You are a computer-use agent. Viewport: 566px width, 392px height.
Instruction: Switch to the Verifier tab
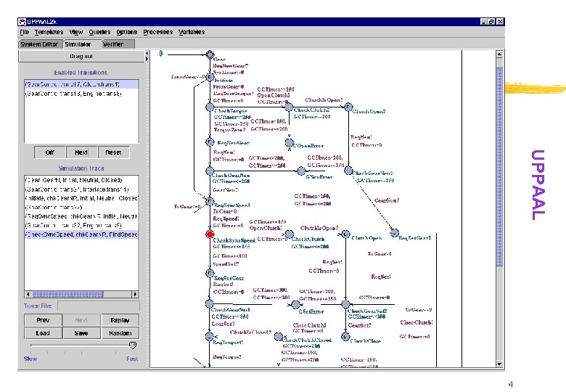click(x=118, y=44)
